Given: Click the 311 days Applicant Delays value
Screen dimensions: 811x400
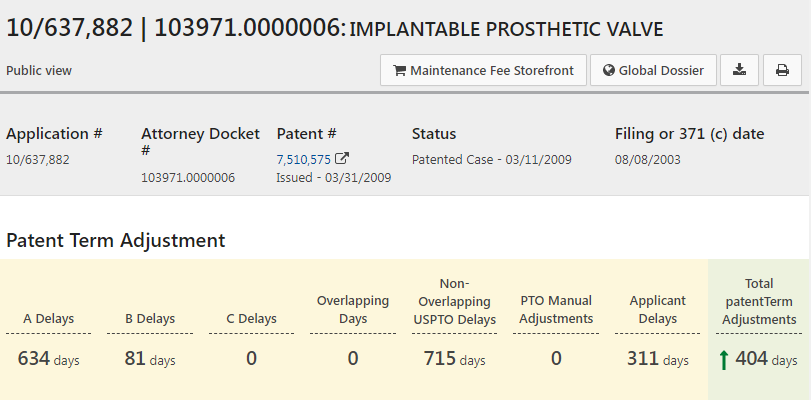Looking at the screenshot, I should [x=657, y=359].
